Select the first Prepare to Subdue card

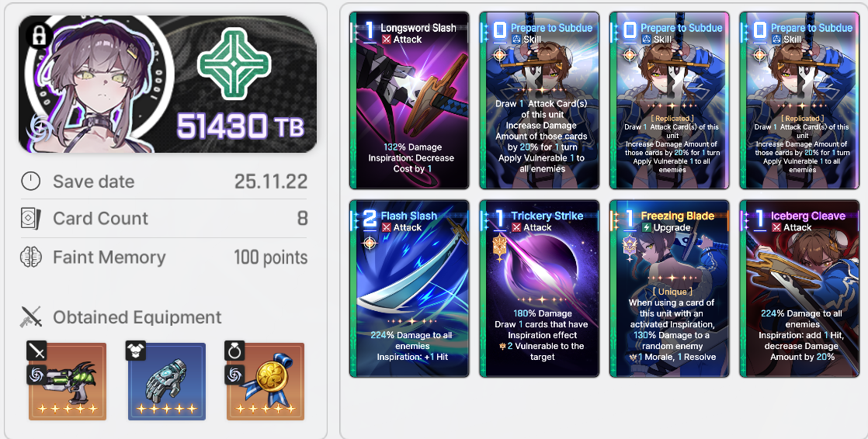[539, 101]
